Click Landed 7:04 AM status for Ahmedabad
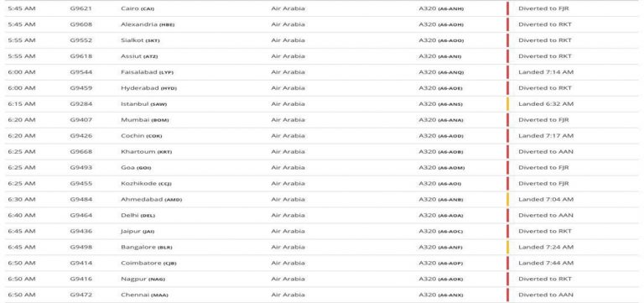This screenshot has height=303, width=644. (x=546, y=200)
